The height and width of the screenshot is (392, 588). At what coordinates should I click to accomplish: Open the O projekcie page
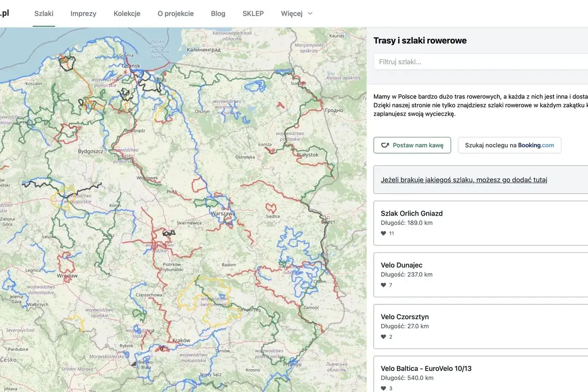coord(175,14)
